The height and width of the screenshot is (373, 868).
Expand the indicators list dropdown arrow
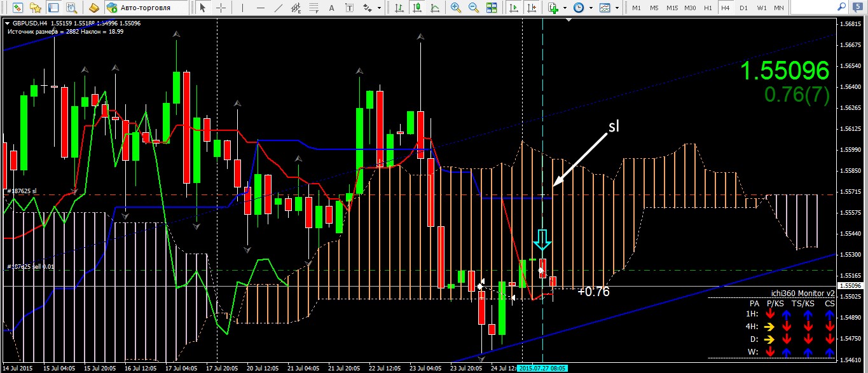coord(565,8)
